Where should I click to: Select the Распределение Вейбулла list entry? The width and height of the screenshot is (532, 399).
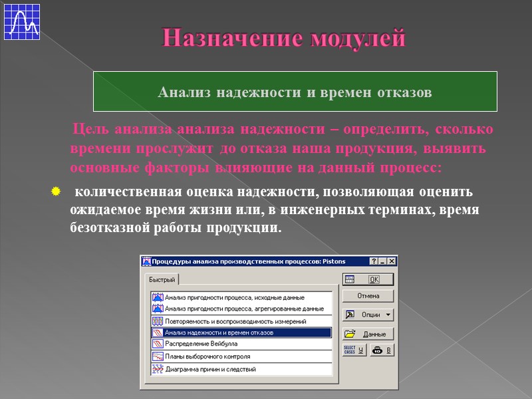[199, 344]
